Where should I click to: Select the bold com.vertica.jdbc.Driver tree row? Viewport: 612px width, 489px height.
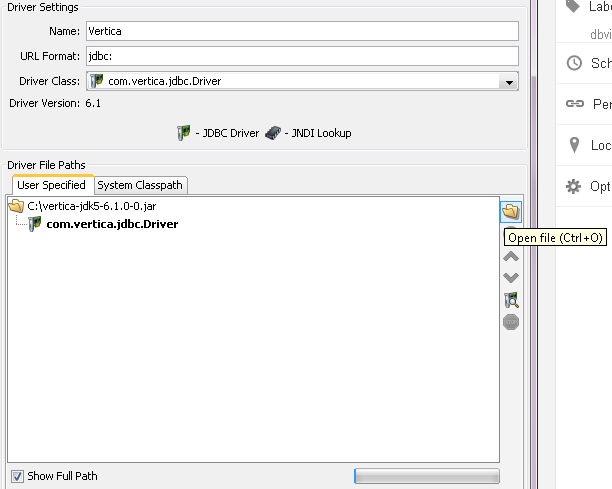[112, 224]
